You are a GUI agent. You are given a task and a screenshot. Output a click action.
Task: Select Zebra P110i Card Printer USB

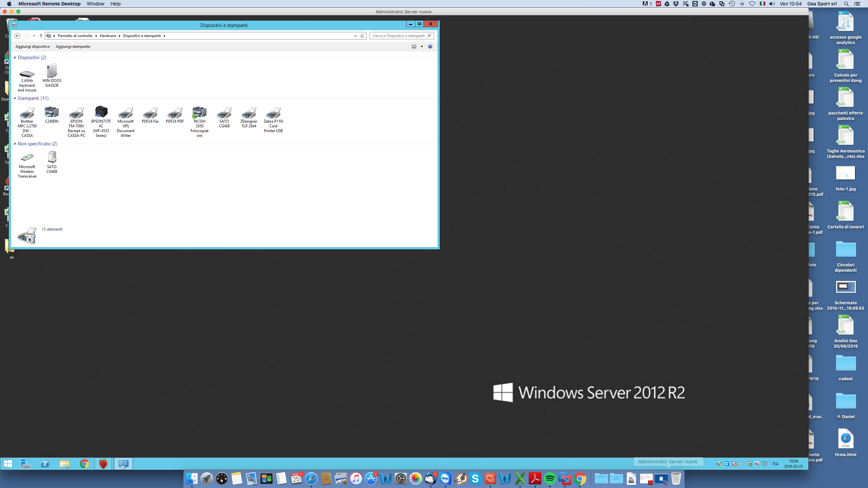point(273,119)
